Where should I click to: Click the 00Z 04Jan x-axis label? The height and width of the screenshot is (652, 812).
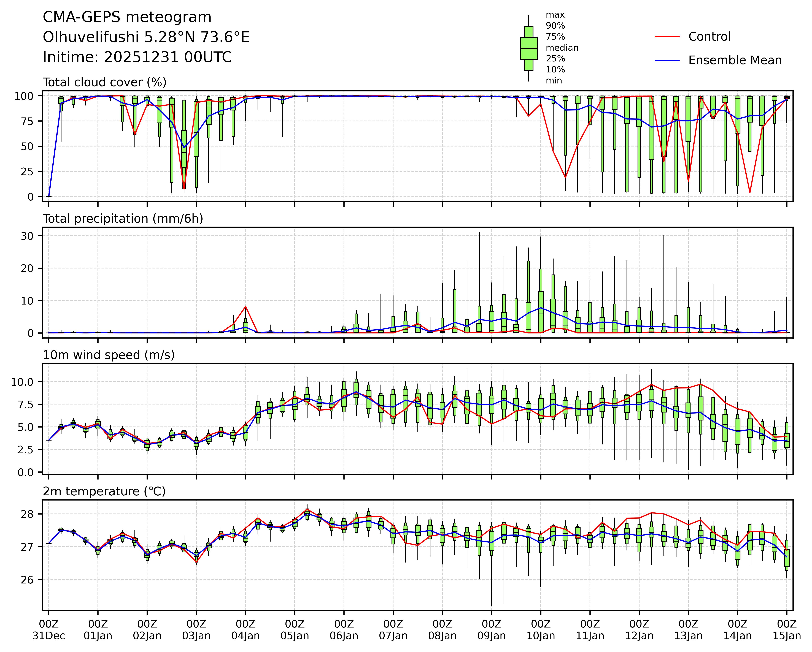(x=246, y=630)
